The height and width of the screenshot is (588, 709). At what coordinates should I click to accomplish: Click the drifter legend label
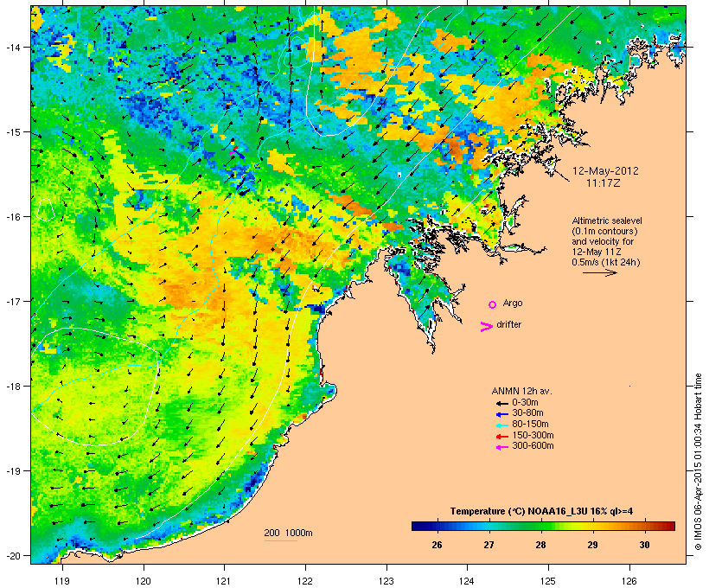coord(508,324)
